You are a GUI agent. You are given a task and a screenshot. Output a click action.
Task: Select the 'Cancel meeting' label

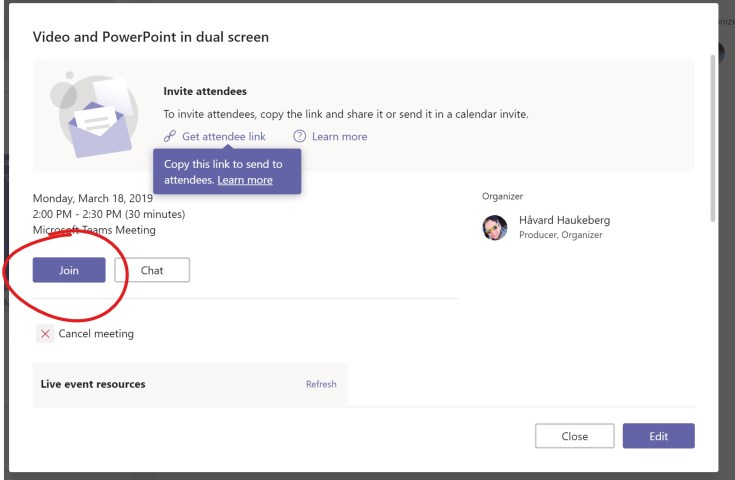pos(96,334)
